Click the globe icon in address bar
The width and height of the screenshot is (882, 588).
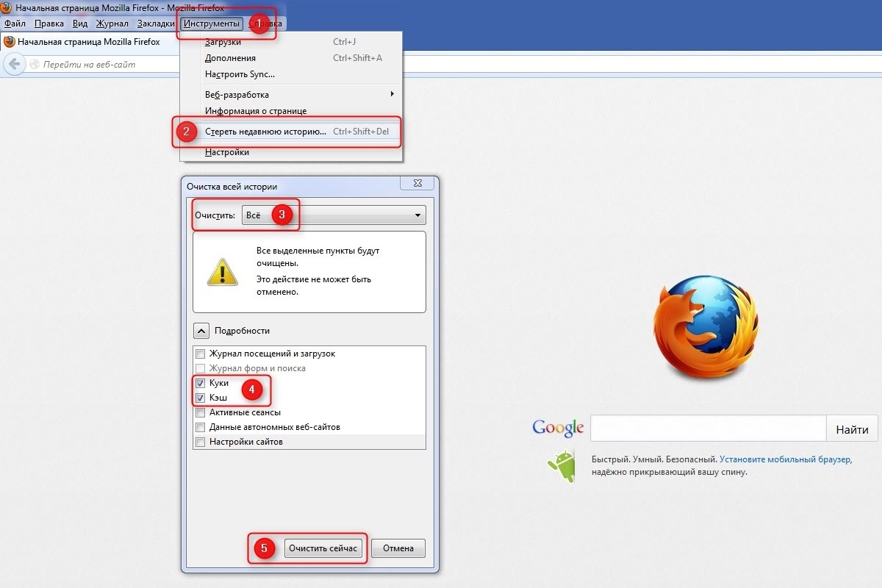point(34,65)
